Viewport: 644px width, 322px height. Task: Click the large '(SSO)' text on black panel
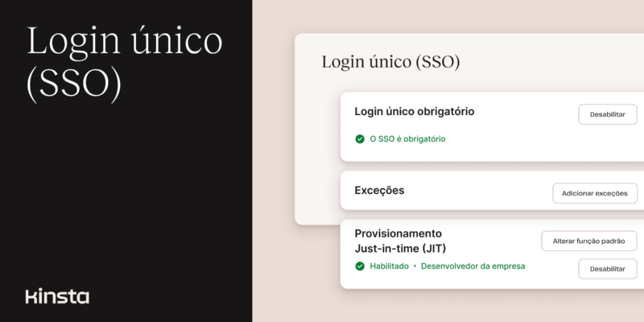click(74, 84)
